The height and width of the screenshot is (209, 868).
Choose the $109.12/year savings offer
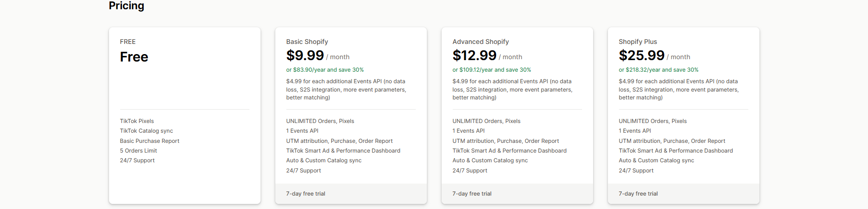pyautogui.click(x=492, y=70)
